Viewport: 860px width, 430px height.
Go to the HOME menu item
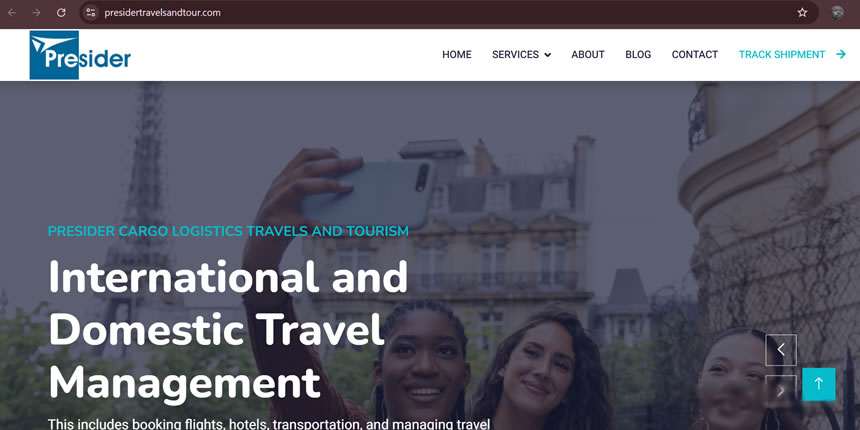pos(457,54)
